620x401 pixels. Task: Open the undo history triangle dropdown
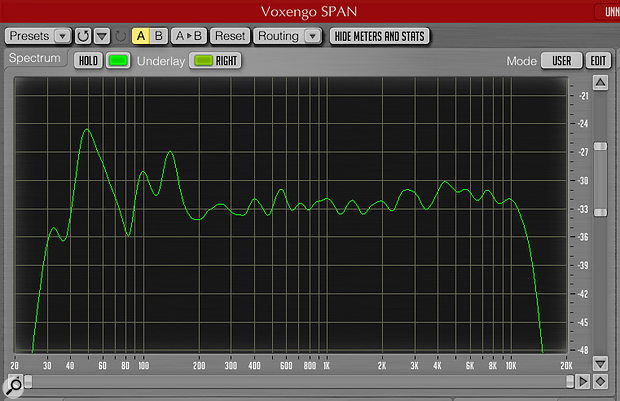[x=102, y=36]
